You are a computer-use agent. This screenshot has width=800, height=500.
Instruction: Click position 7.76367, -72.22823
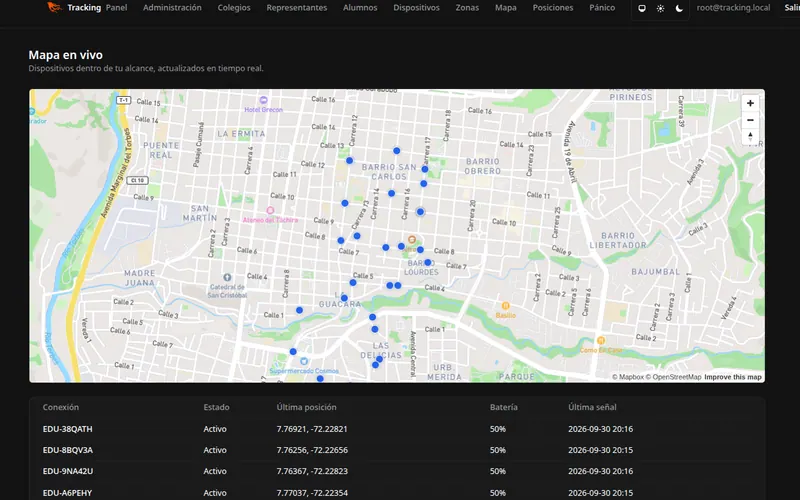click(x=312, y=471)
